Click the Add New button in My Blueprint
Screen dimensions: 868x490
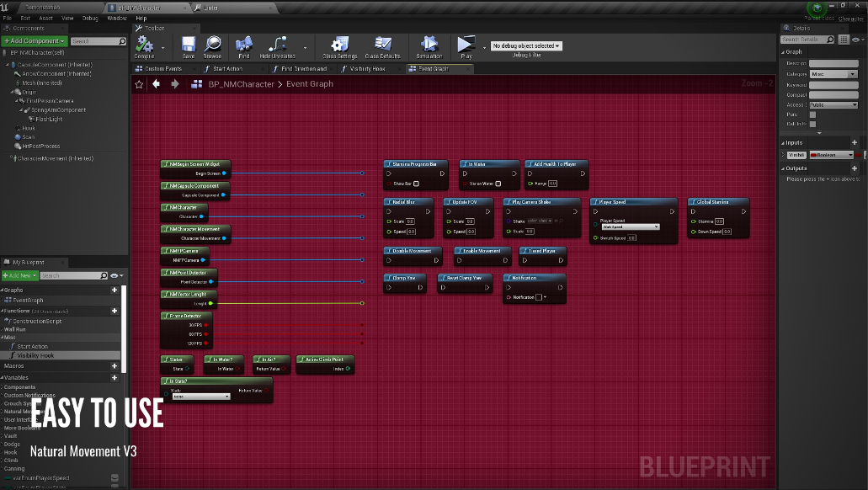[20, 275]
